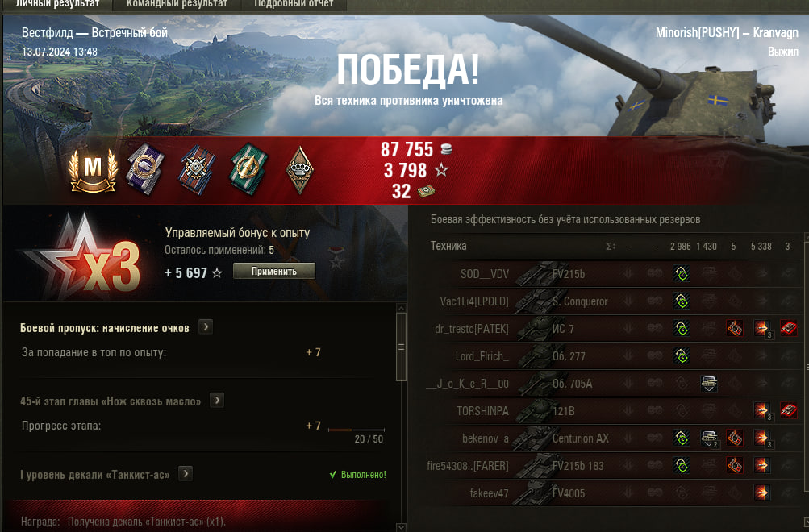Click the Применить bonus button
This screenshot has height=532, width=809.
coord(274,271)
